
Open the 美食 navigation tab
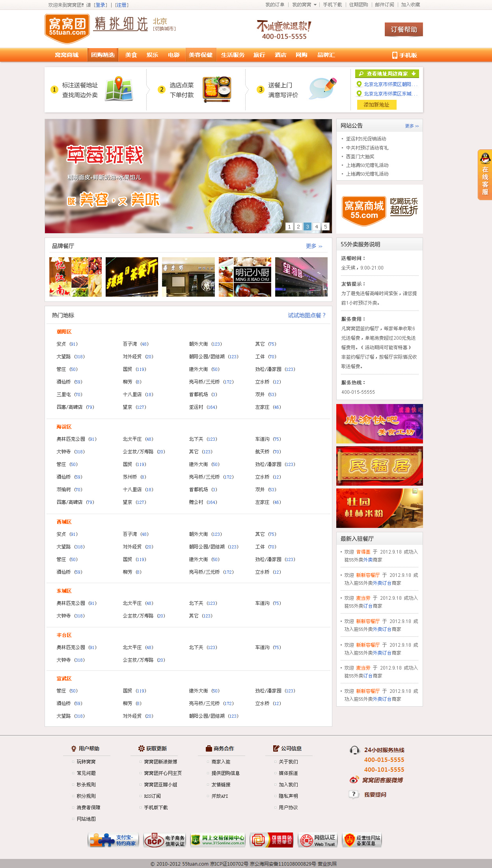[x=131, y=55]
